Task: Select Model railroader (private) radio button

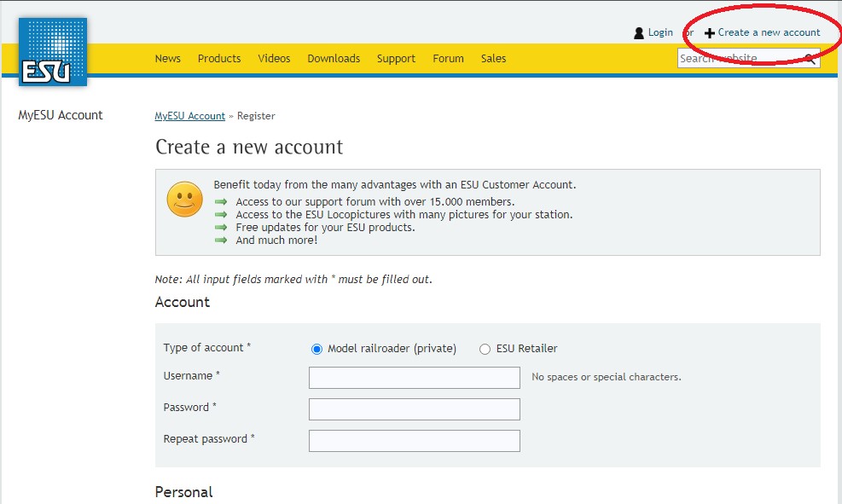Action: pyautogui.click(x=317, y=349)
